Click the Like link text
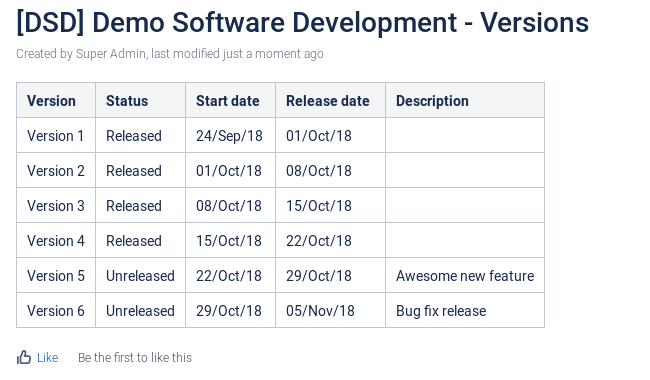Screen dimensions: 650x380 tap(47, 358)
